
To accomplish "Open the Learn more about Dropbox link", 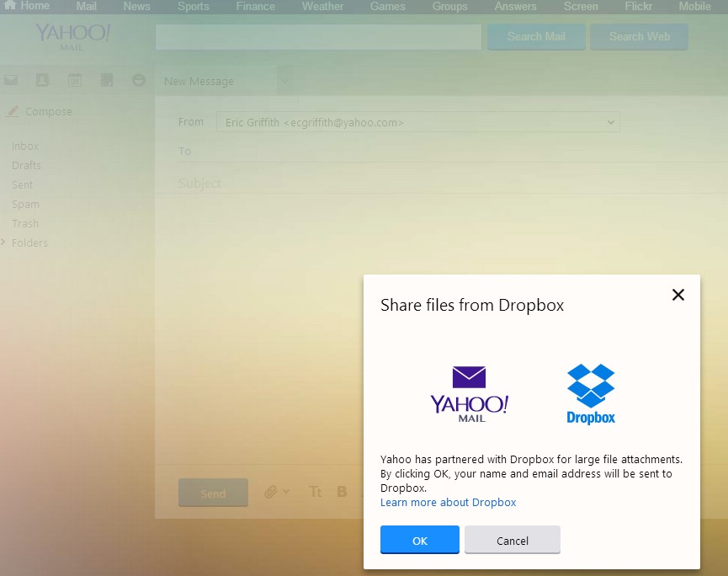I will tap(448, 502).
